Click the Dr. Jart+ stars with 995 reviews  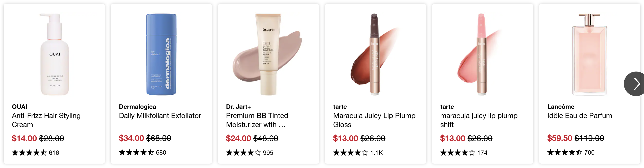tap(249, 152)
